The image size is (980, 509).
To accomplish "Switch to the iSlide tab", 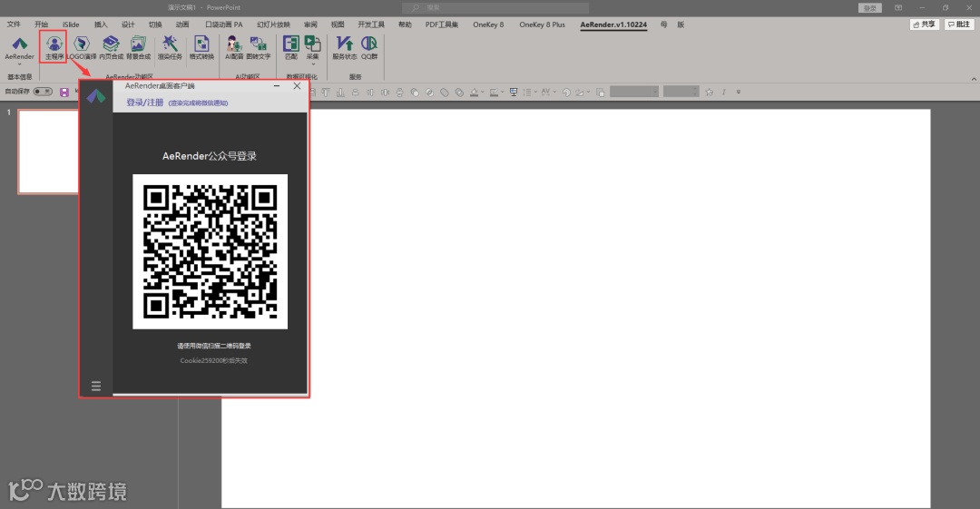I will [x=71, y=24].
